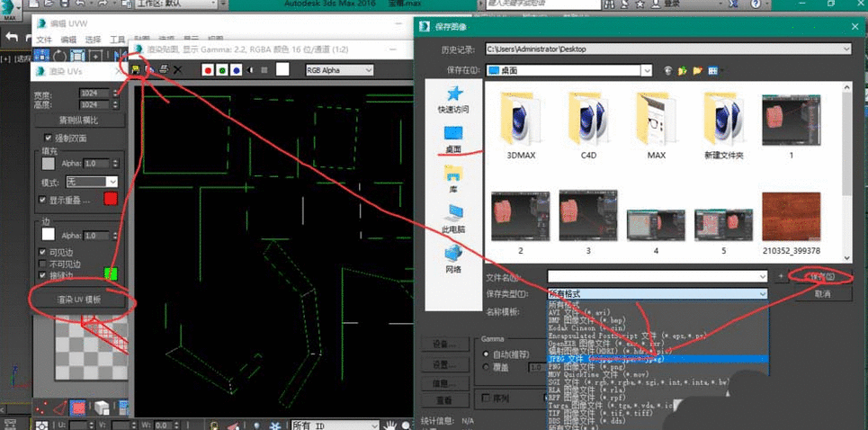This screenshot has height=430, width=868.
Task: Click the 取消 cancel button
Action: point(821,293)
